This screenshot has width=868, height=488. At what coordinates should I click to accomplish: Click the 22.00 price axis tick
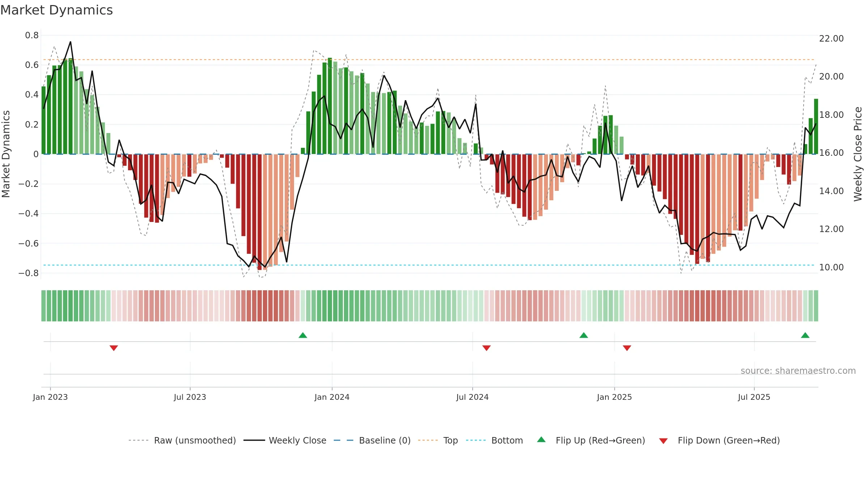(831, 38)
